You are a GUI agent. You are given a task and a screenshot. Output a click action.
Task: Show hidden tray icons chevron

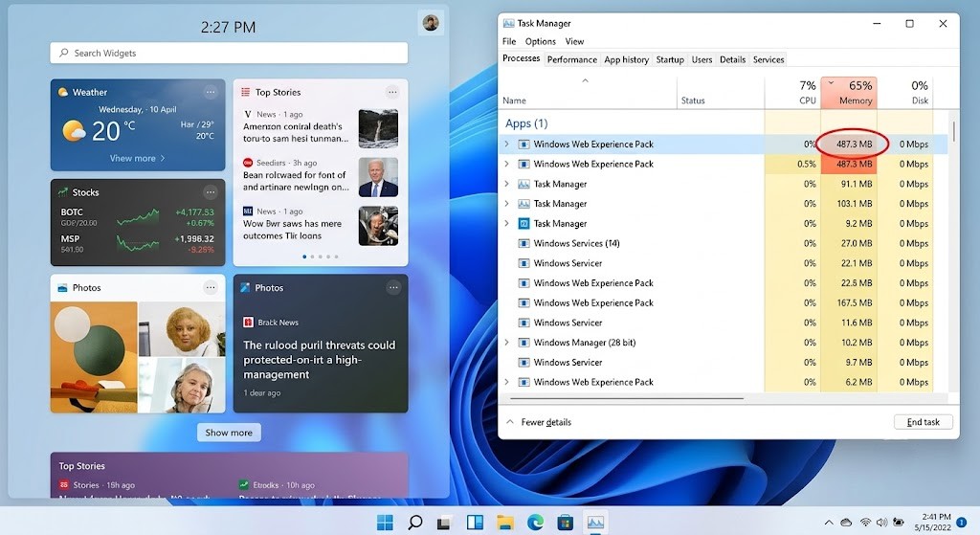click(829, 522)
